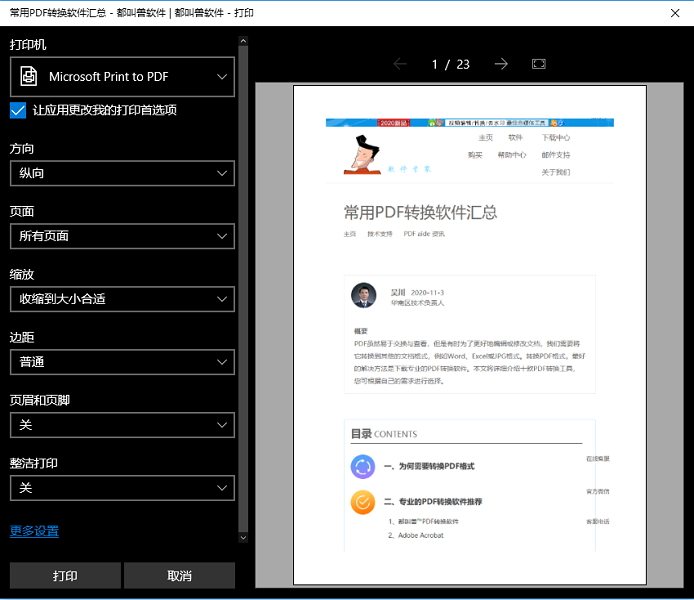This screenshot has height=600, width=694.
Task: Go to the previous preview page arrow
Action: [x=400, y=64]
